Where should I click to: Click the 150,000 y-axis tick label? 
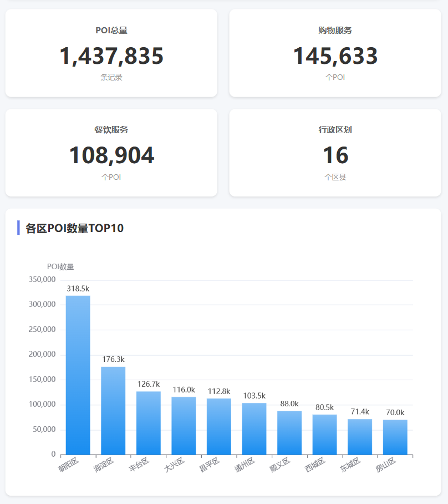(42, 380)
